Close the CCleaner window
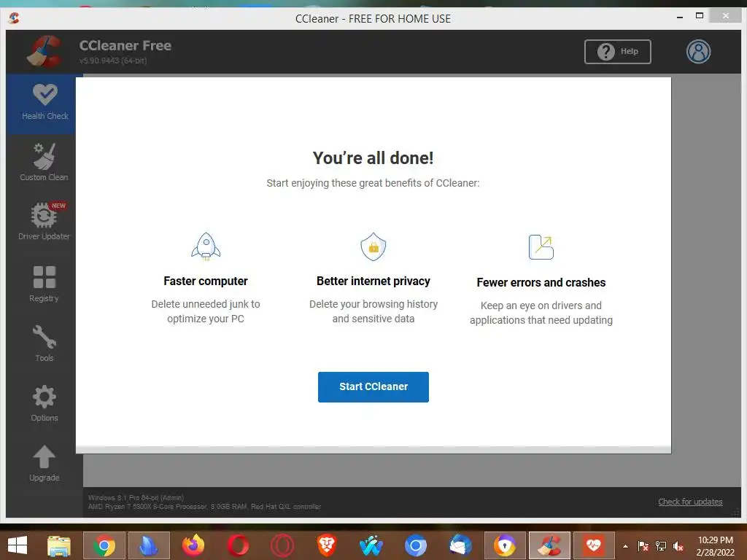 725,16
